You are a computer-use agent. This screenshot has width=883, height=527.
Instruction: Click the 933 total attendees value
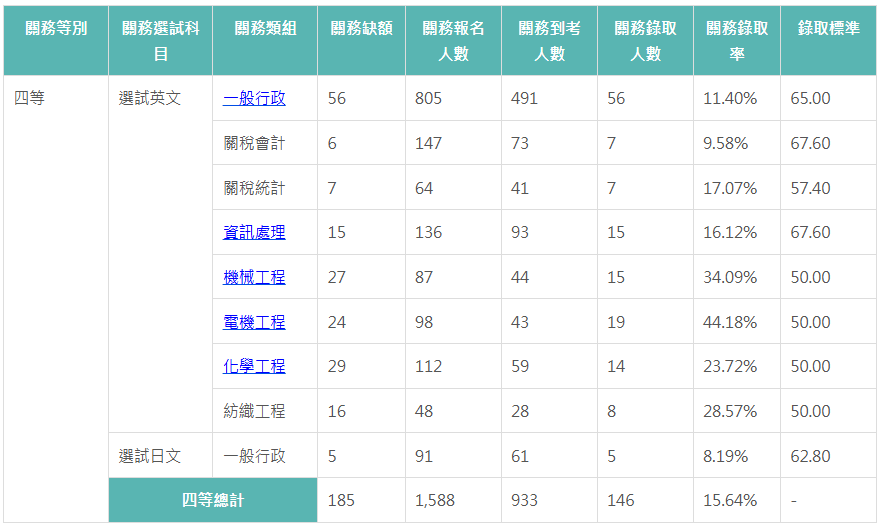click(524, 501)
